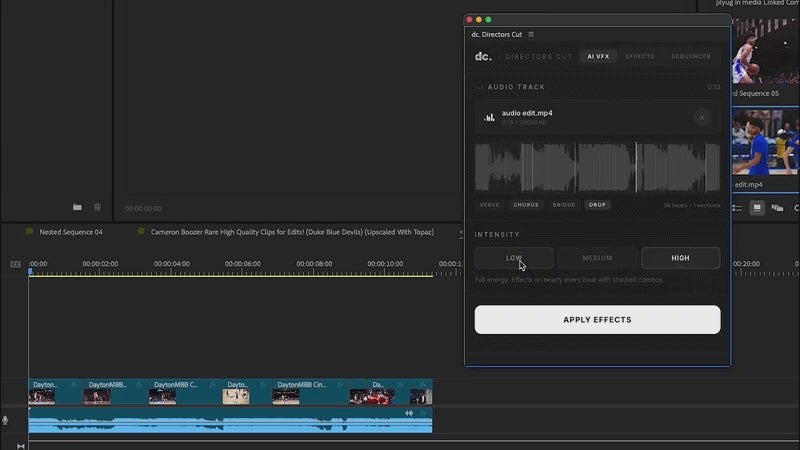Open the Directors Cut panel hamburger menu
Screen dimensions: 800x450
click(x=531, y=34)
